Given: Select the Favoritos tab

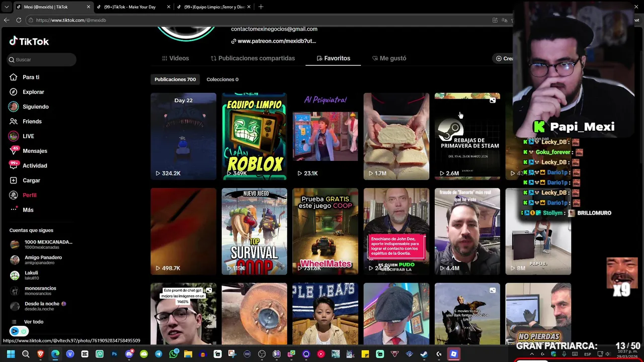Looking at the screenshot, I should [333, 58].
